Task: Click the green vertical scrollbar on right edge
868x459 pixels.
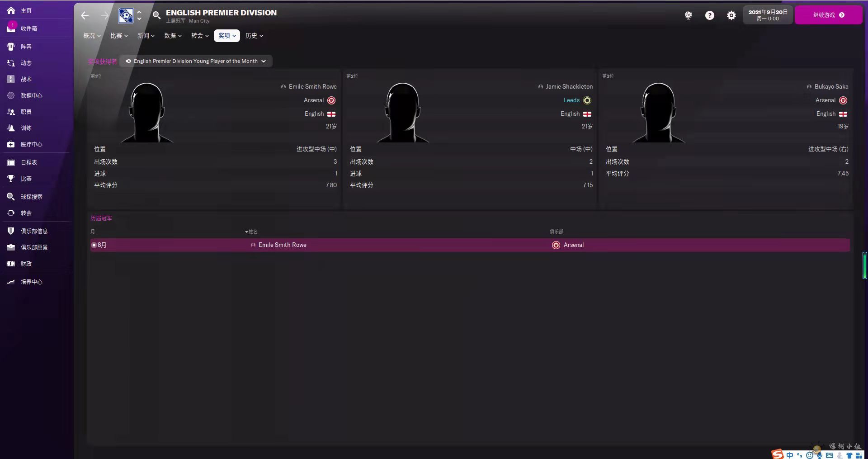Action: pos(865,265)
